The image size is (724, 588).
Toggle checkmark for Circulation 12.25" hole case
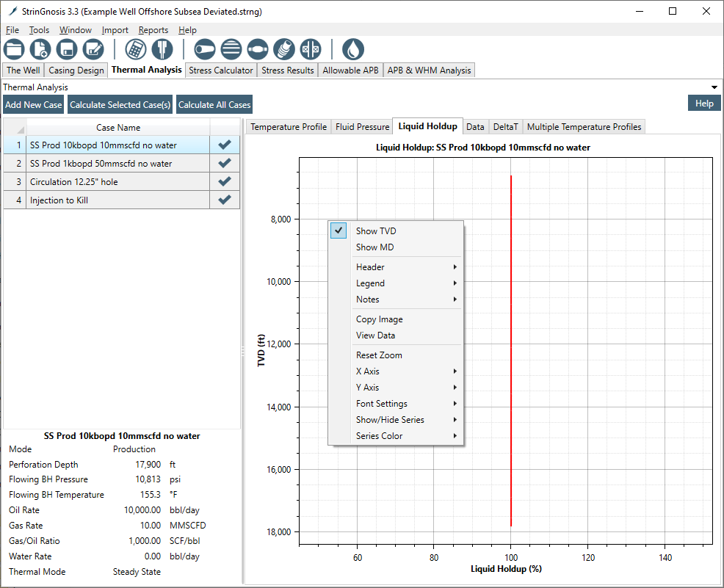[225, 181]
